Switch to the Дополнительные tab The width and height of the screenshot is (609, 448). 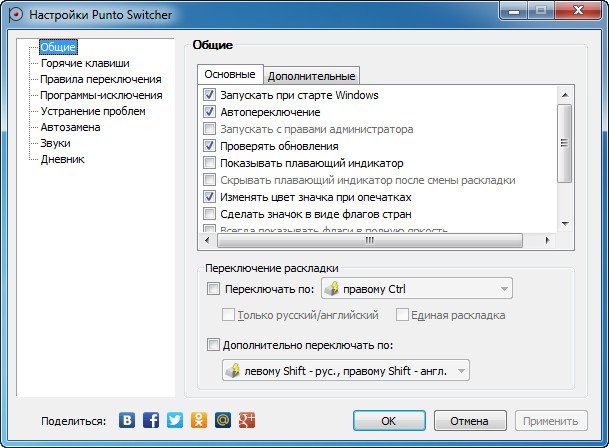tap(311, 76)
